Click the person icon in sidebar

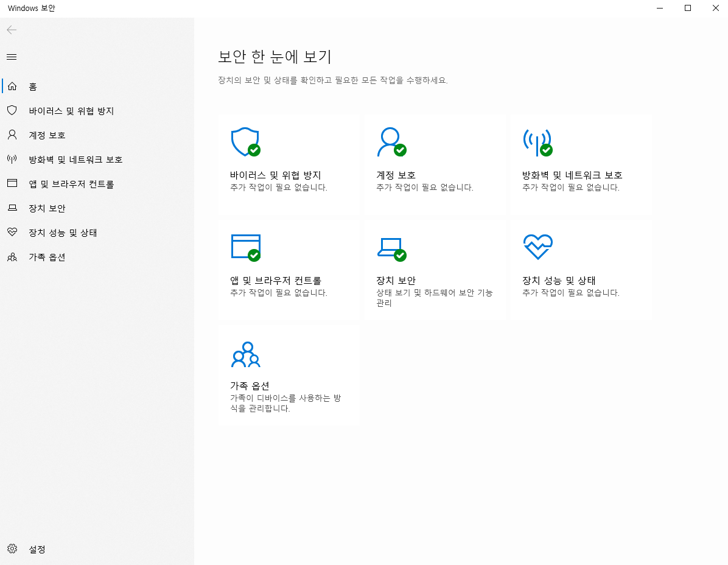[x=12, y=135]
